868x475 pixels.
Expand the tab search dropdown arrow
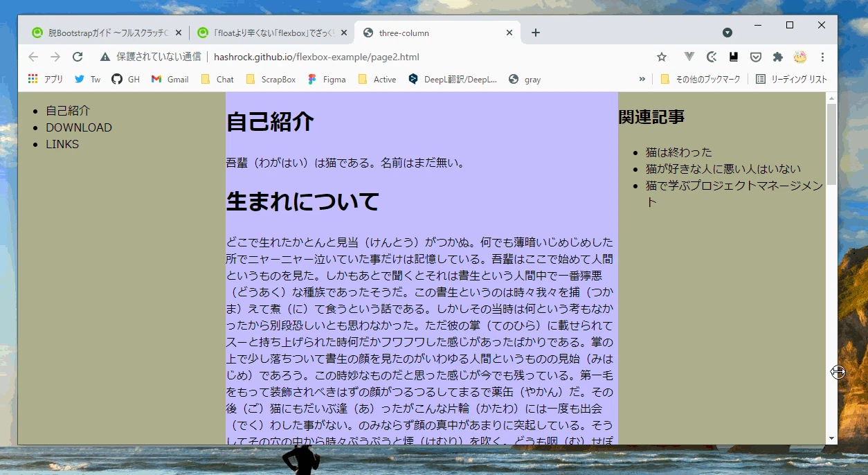pyautogui.click(x=727, y=33)
